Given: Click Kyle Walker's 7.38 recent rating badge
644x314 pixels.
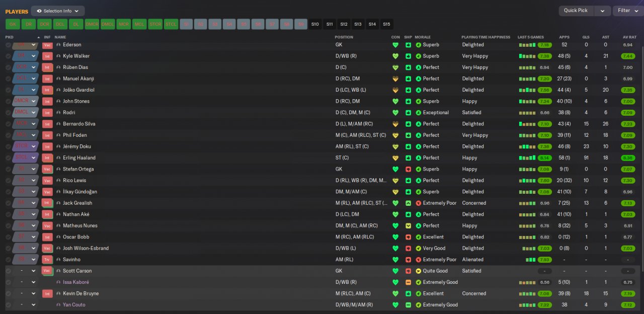Looking at the screenshot, I should pos(544,56).
